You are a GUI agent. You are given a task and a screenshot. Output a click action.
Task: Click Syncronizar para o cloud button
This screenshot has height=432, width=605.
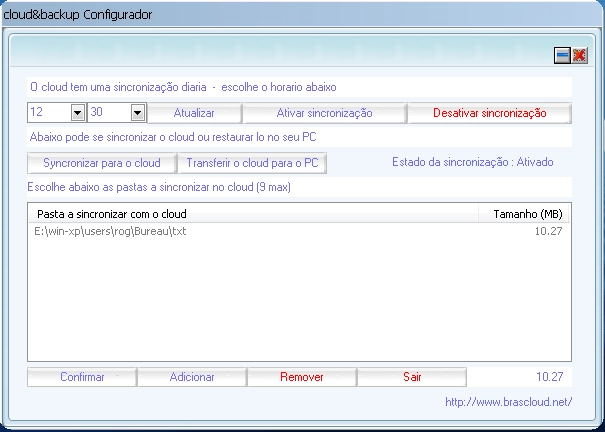(x=102, y=163)
